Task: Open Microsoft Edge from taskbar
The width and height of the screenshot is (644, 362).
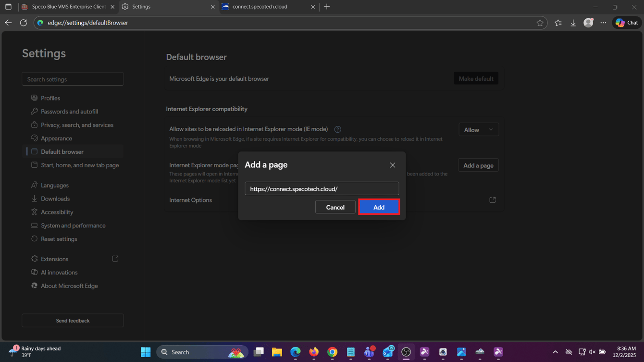Action: pyautogui.click(x=295, y=352)
